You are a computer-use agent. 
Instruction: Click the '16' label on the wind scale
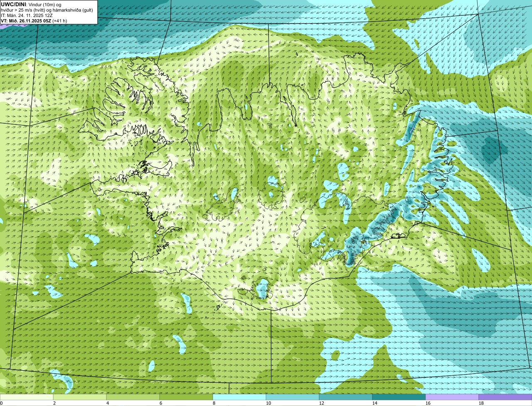click(428, 403)
